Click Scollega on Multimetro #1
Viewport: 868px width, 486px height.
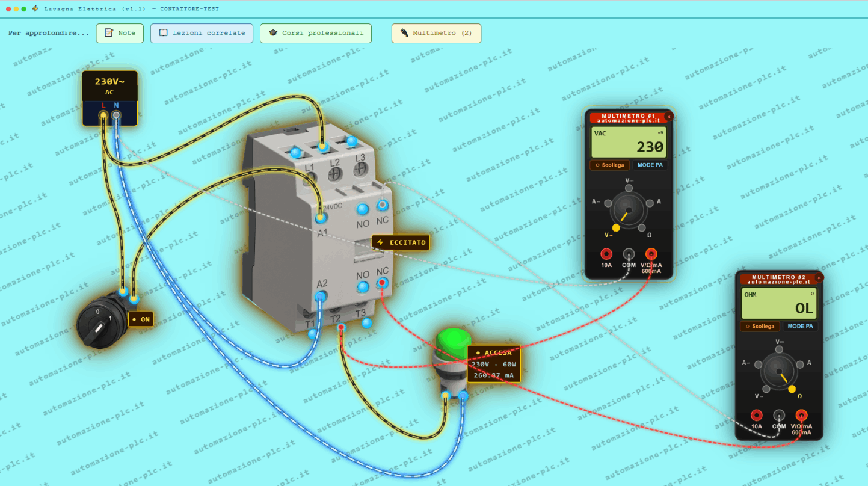tap(610, 165)
